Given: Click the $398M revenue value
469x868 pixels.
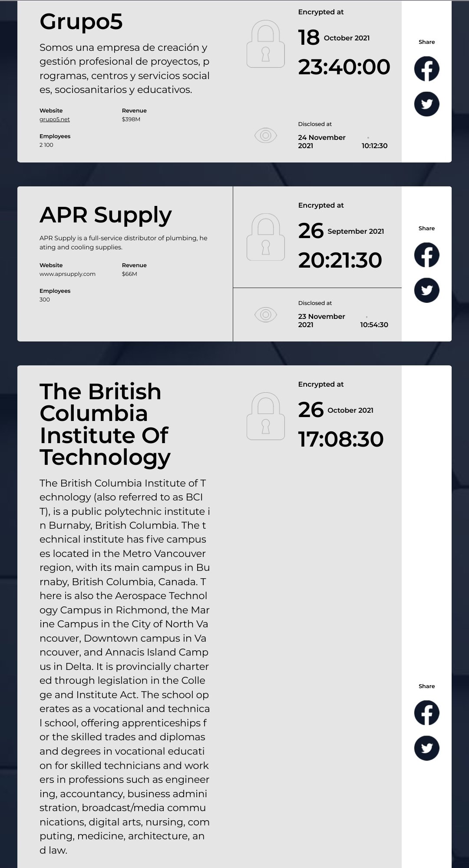Looking at the screenshot, I should click(x=131, y=119).
